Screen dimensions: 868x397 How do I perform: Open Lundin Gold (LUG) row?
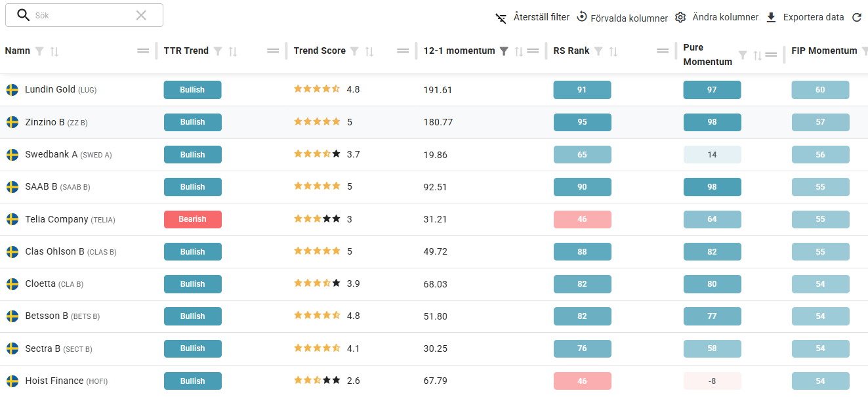click(434, 90)
